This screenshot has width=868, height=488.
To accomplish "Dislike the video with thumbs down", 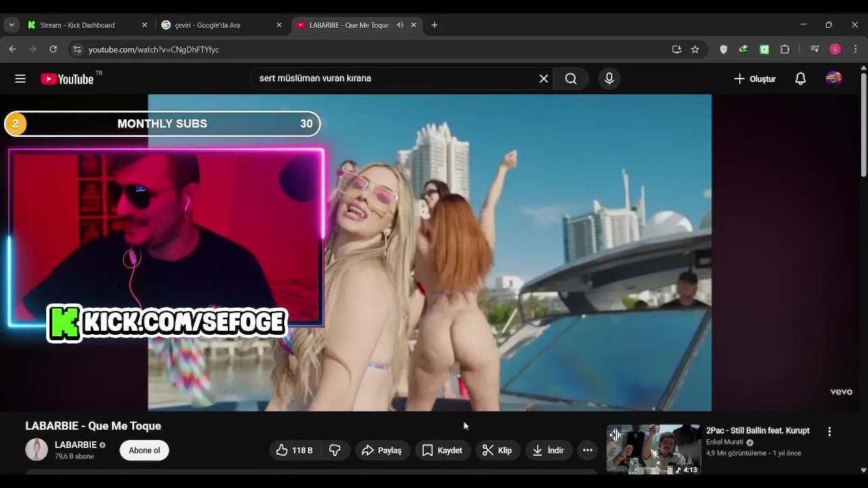I will (x=335, y=450).
